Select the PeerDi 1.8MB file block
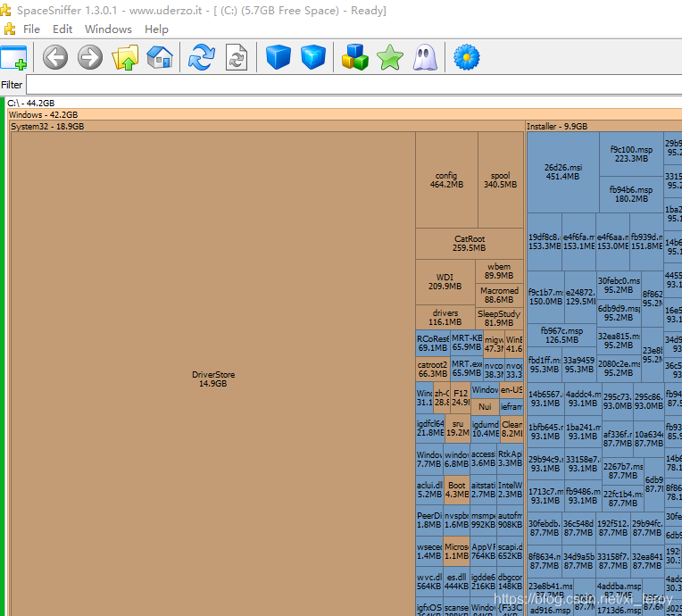The height and width of the screenshot is (616, 682). coord(429,520)
